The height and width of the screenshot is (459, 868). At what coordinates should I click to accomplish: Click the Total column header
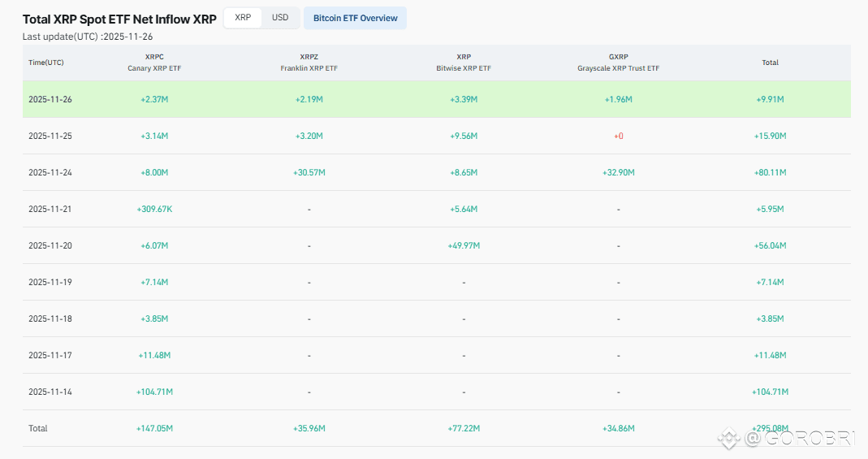770,63
